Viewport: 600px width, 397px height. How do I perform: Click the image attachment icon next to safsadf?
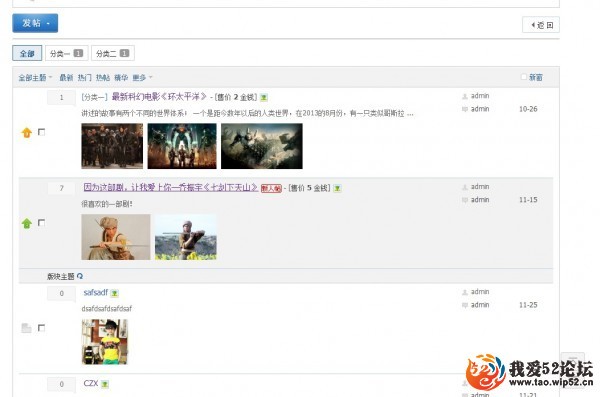(114, 293)
